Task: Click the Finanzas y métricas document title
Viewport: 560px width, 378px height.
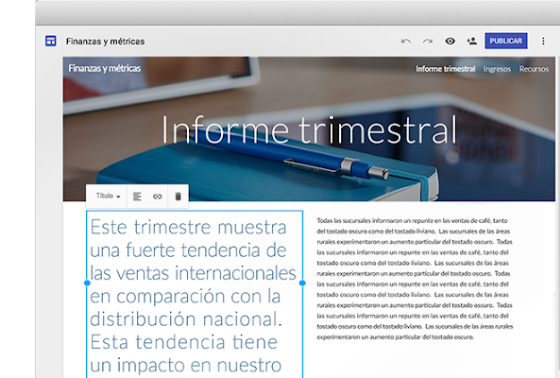Action: tap(105, 41)
